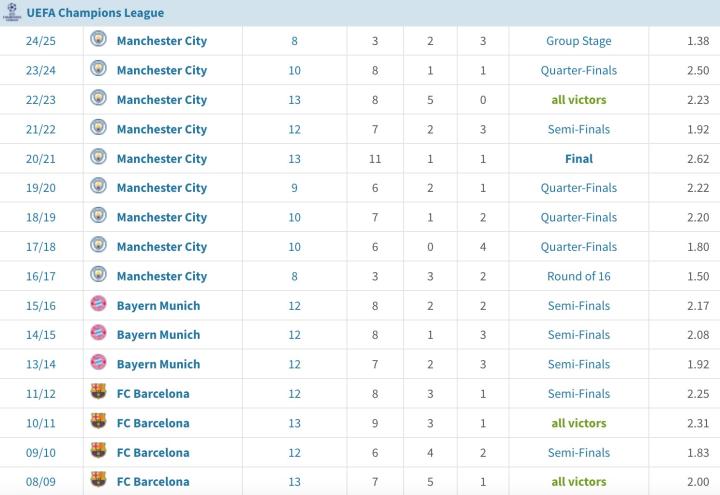Open Bayern Munich link for 14/15 season

pyautogui.click(x=158, y=335)
